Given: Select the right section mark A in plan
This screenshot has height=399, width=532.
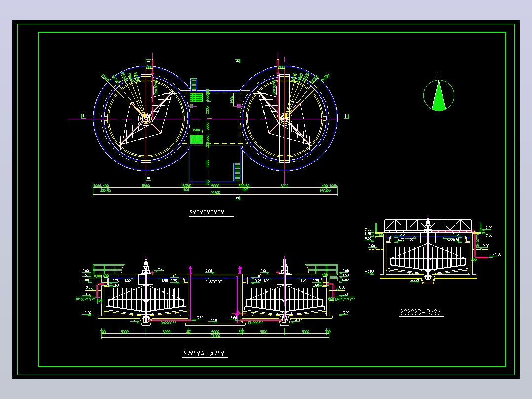Looking at the screenshot, I should pos(346,117).
